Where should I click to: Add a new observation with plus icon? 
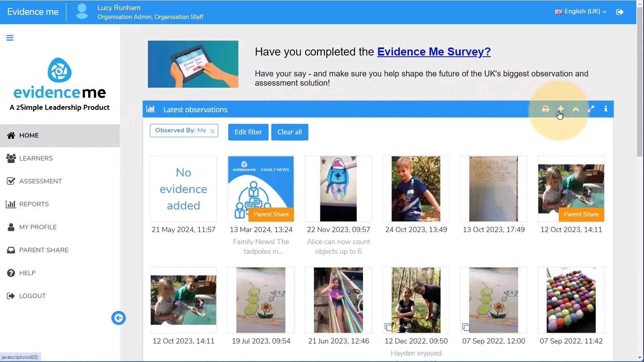coord(560,109)
